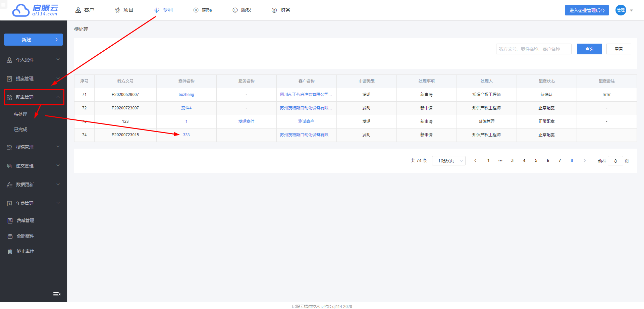The width and height of the screenshot is (644, 309).
Task: Click cell P20200529007
Action: pyautogui.click(x=125, y=95)
